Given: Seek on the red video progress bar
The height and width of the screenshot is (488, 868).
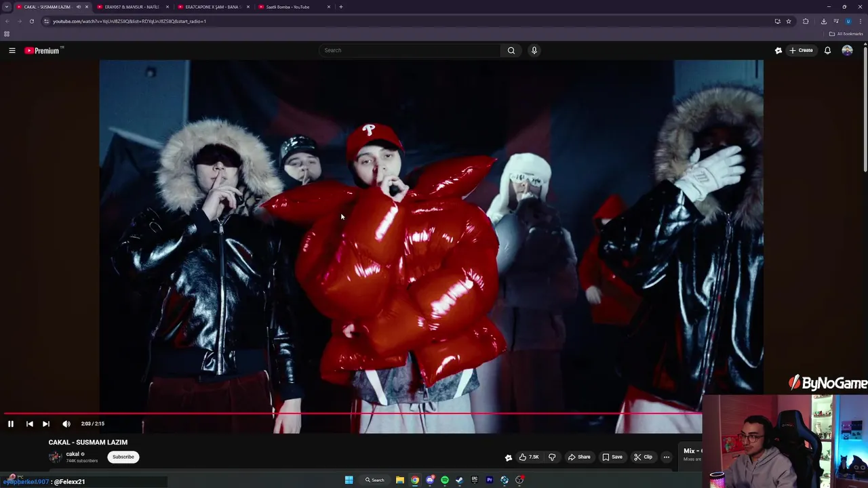Looking at the screenshot, I should [353, 413].
